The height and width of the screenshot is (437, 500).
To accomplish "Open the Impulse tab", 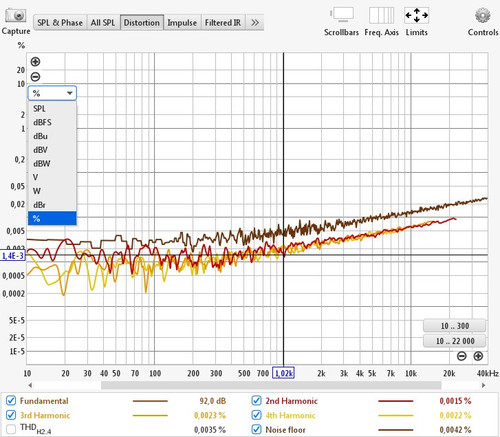I will [182, 23].
